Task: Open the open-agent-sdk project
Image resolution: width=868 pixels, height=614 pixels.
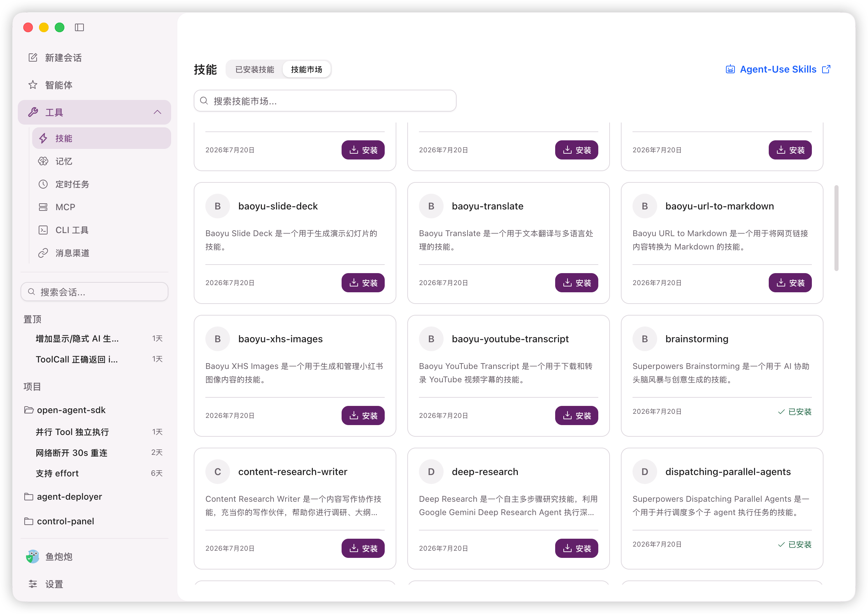Action: click(94, 410)
